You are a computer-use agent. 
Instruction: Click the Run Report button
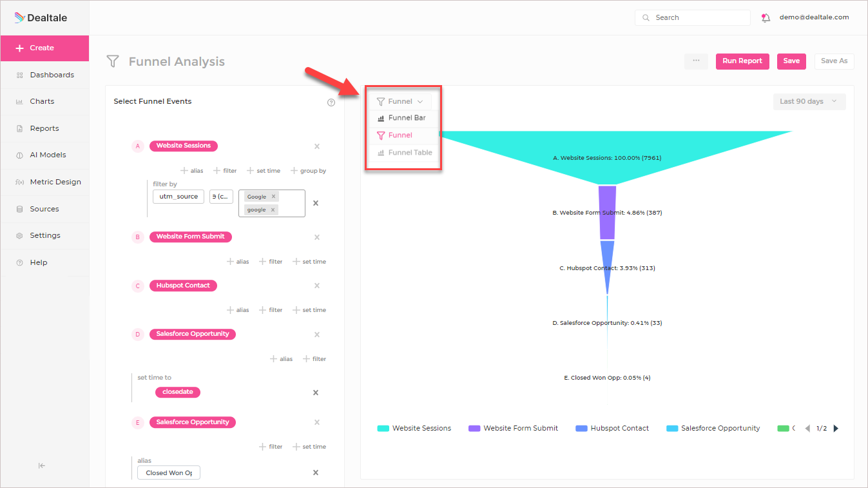(x=742, y=61)
